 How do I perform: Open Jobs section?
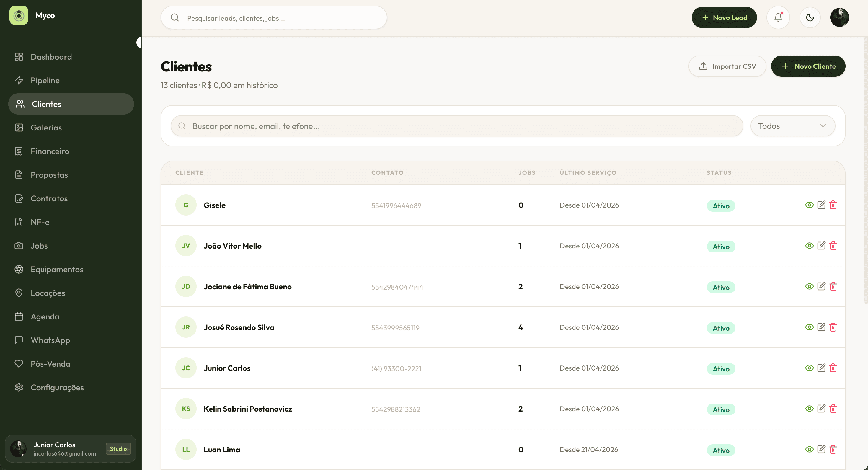pyautogui.click(x=71, y=246)
